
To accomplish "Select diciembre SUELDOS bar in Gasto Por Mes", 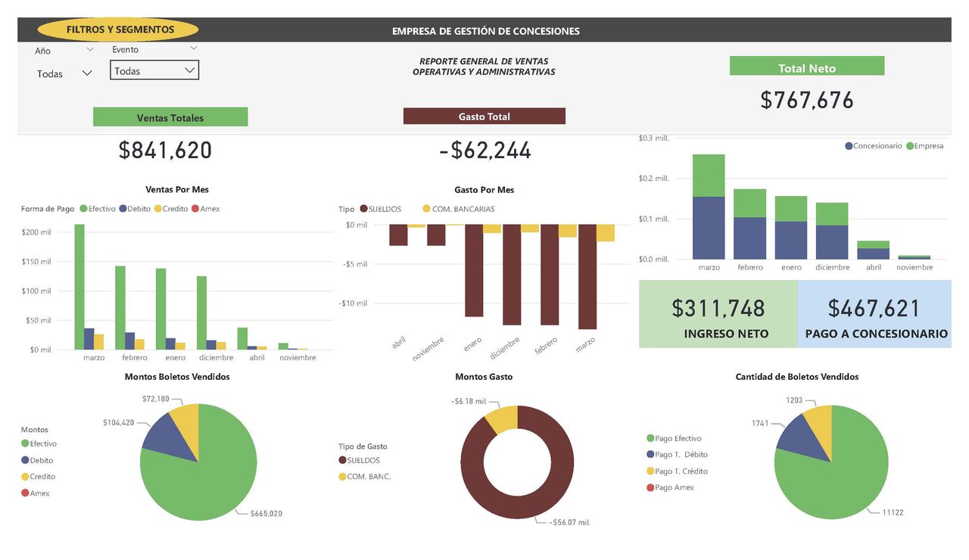I will (x=512, y=275).
